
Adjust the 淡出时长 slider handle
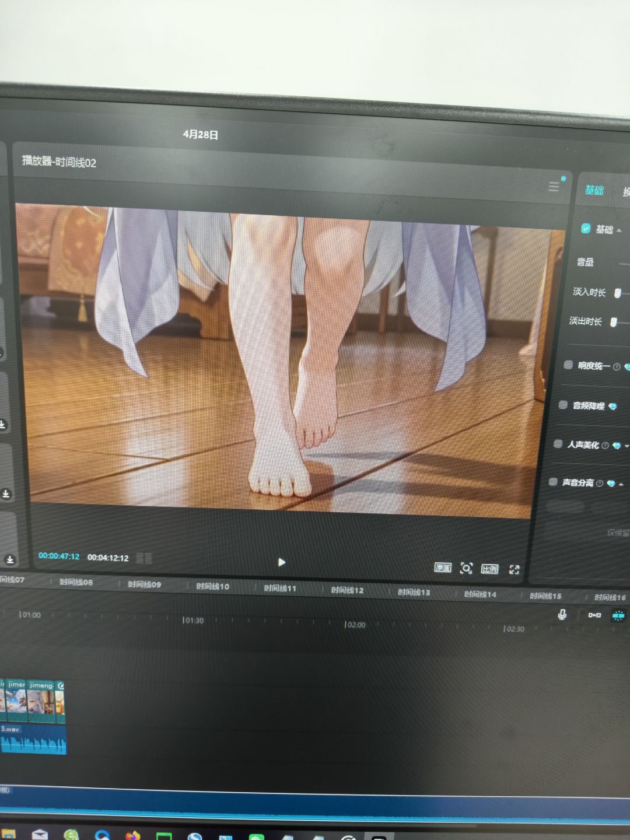613,322
